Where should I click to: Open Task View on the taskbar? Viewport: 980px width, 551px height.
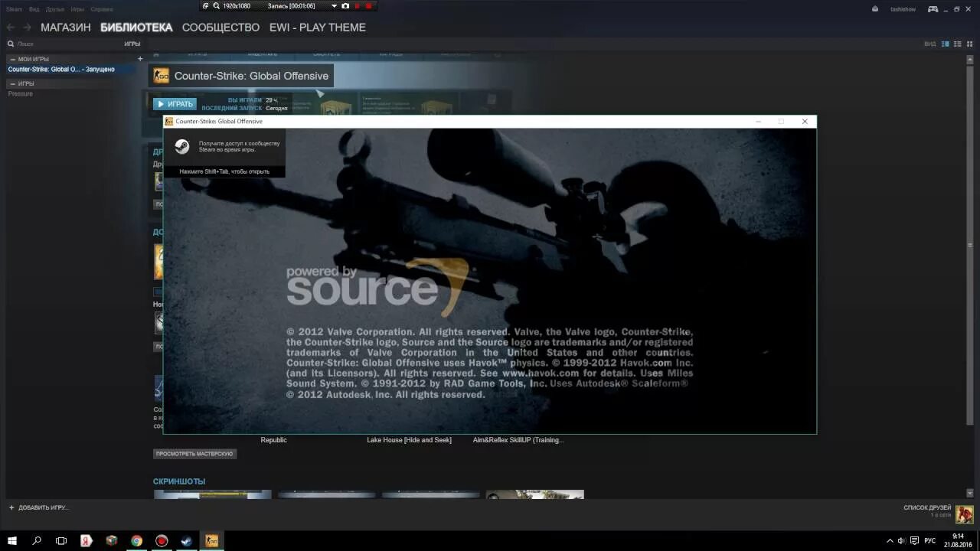tap(61, 540)
